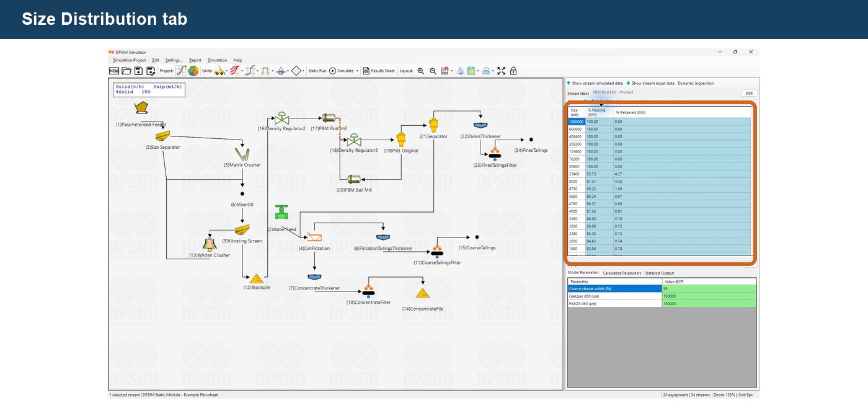Screen dimensions: 868x403
Task: Expand dropdown arrow beside green bell-curve icon
Action: pyautogui.click(x=273, y=71)
